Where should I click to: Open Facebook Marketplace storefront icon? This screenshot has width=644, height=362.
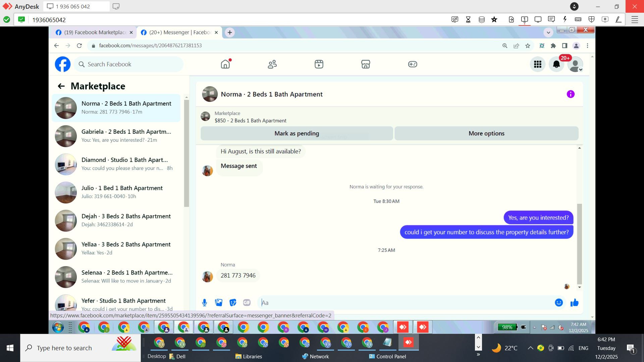[x=366, y=64]
